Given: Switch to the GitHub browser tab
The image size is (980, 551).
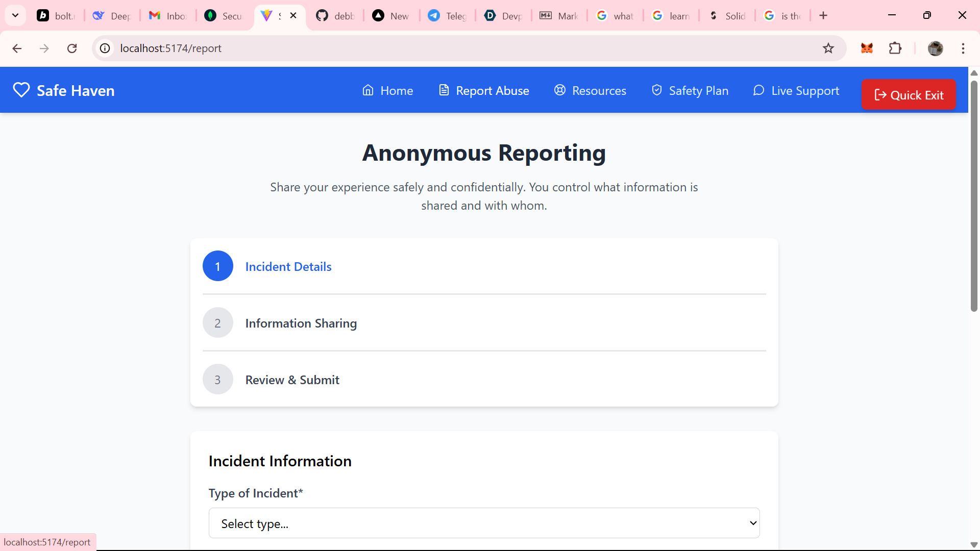Looking at the screenshot, I should coord(334,16).
